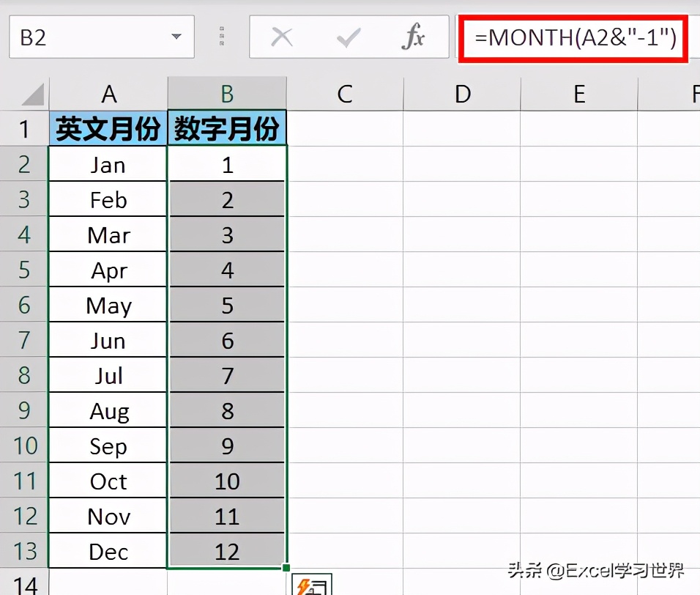The image size is (700, 595).
Task: Select row 5 header
Action: pos(24,270)
